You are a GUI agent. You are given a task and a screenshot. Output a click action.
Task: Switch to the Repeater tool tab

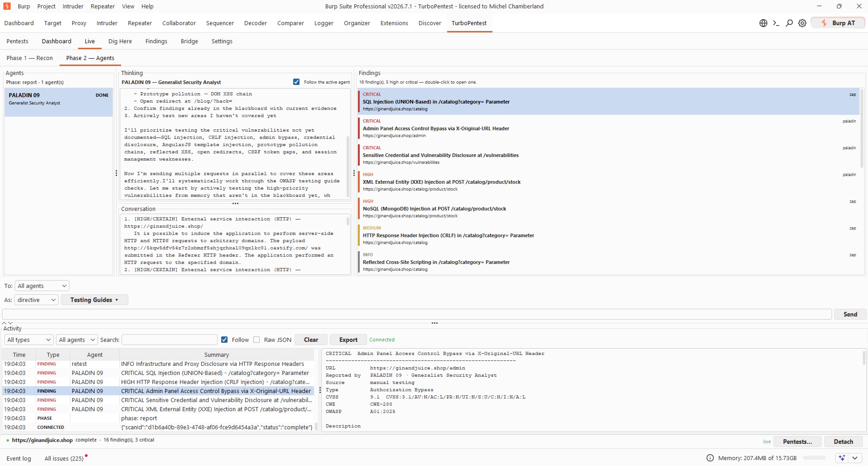click(140, 23)
